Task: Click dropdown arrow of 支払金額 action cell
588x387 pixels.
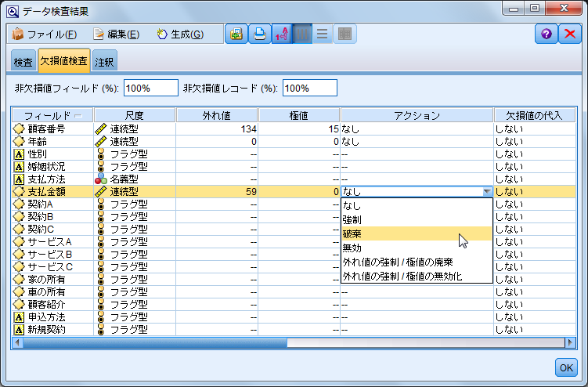Action: (x=487, y=192)
